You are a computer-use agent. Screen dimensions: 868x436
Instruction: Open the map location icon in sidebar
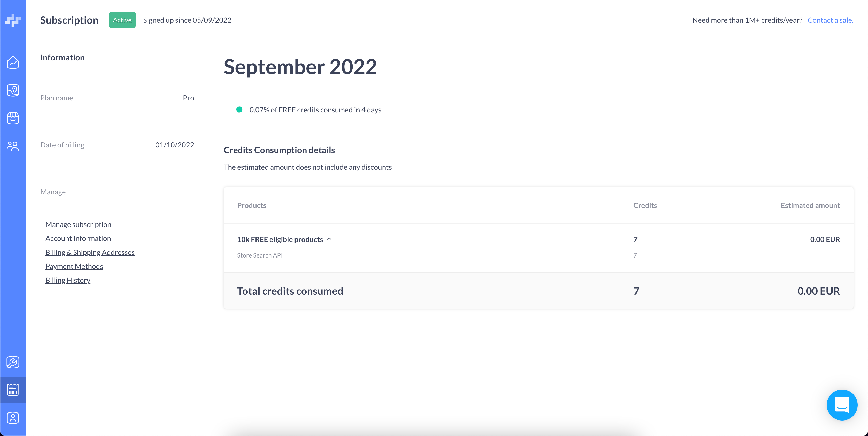tap(13, 90)
